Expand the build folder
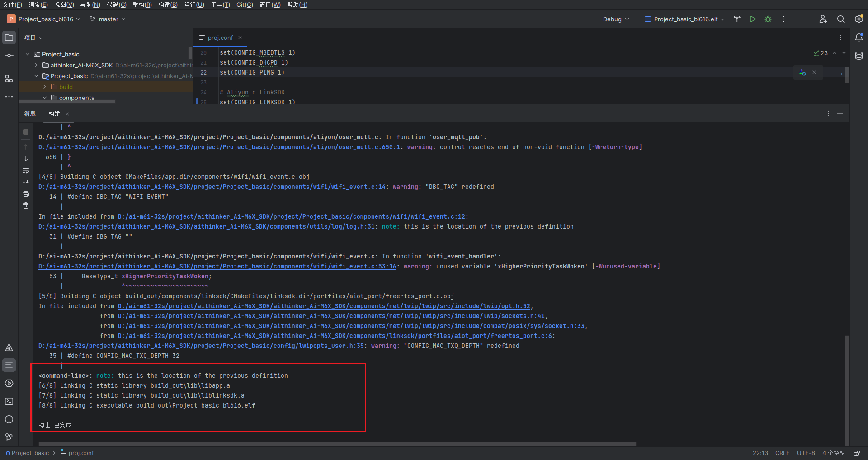Viewport: 868px width, 460px height. point(45,87)
